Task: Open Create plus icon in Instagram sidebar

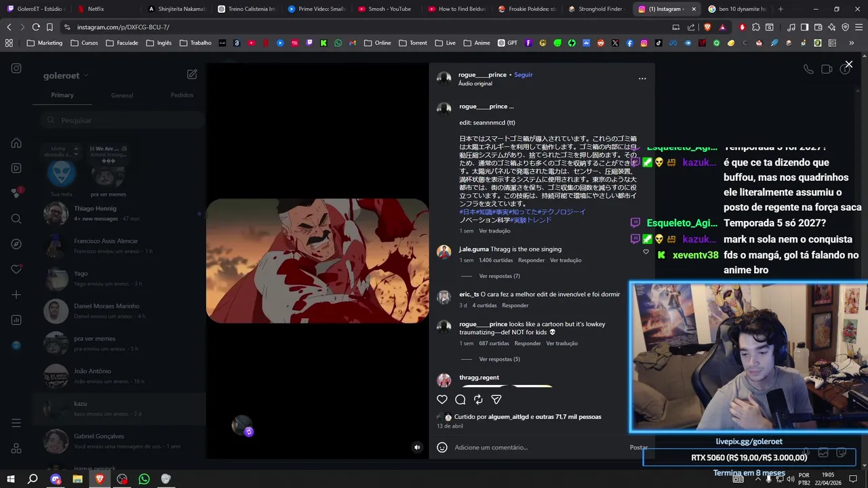Action: point(16,295)
